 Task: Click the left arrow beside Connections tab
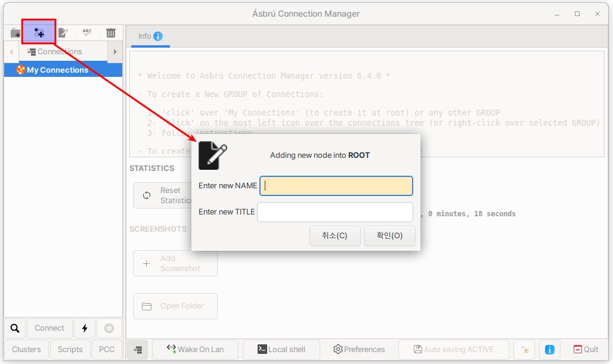11,52
